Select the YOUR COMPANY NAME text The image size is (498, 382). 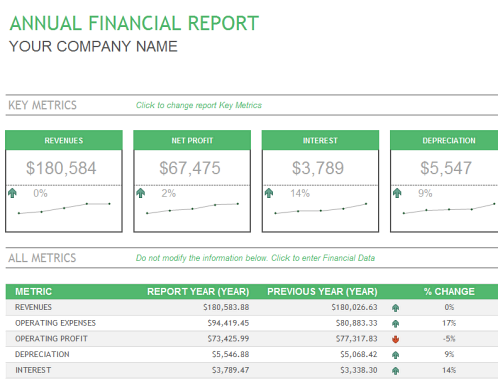tap(93, 46)
